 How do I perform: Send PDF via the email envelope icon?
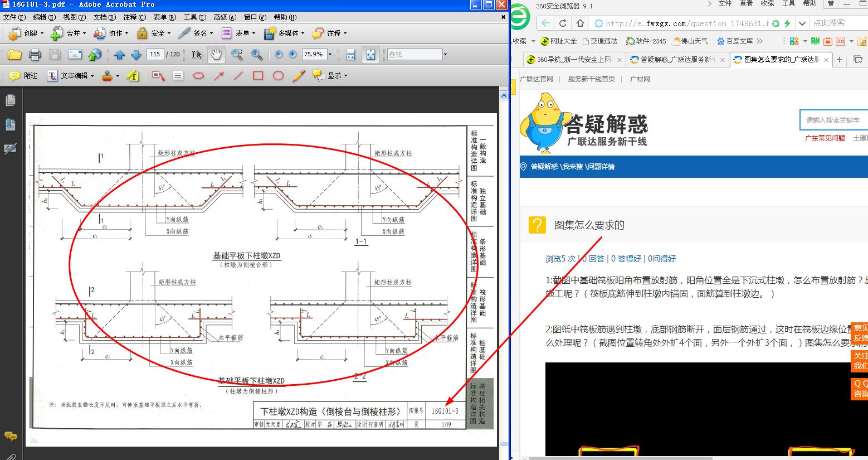pos(75,55)
